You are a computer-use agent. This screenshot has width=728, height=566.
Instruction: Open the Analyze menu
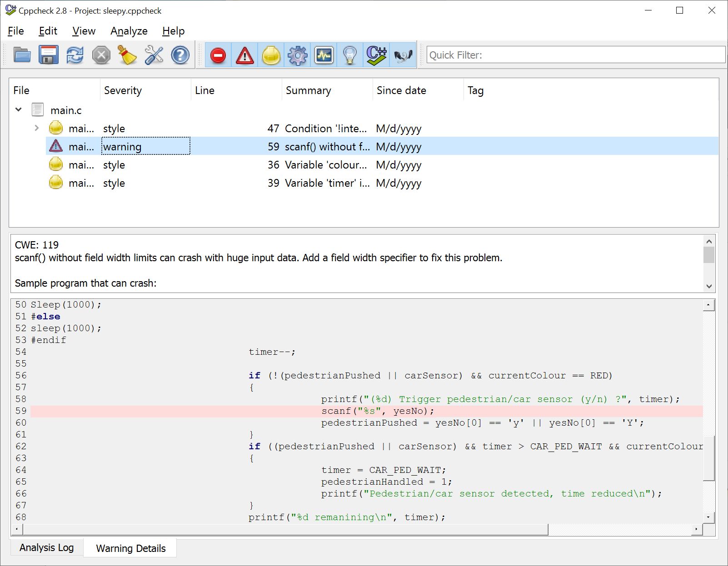[129, 31]
